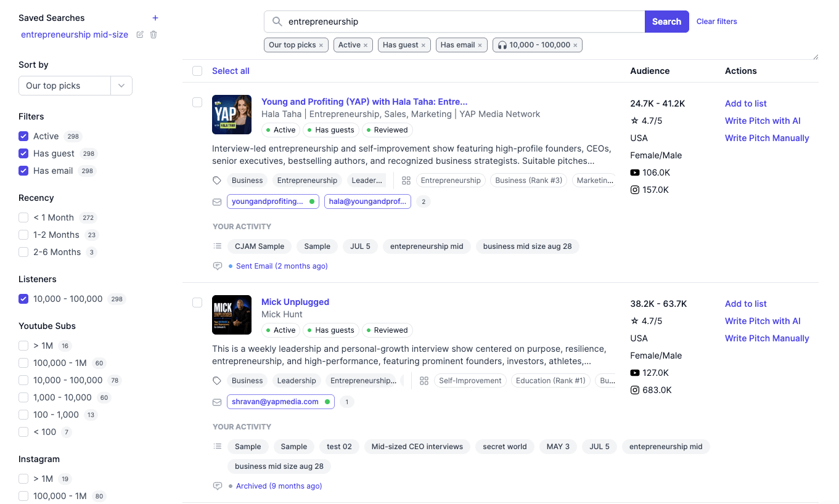Select the Young and Profiting podcast checkbox
Viewport: 839px width, 504px height.
click(x=197, y=102)
